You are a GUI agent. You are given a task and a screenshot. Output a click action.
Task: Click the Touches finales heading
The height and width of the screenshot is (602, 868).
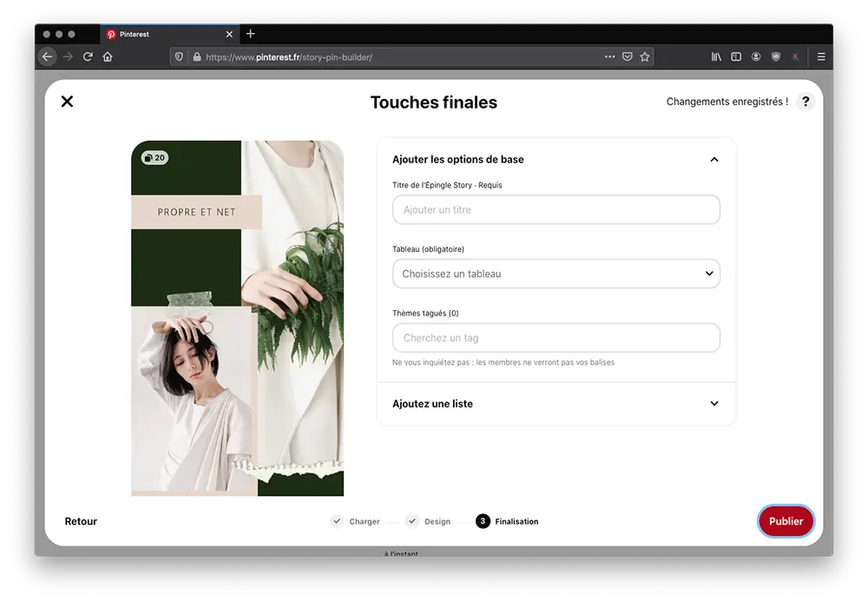tap(433, 103)
